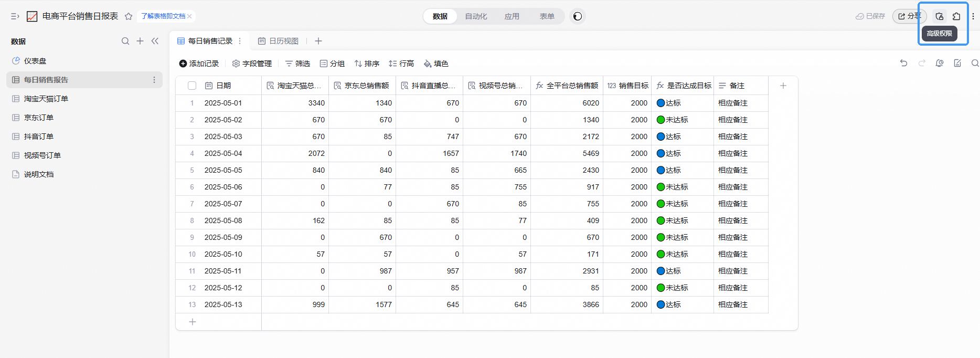Close the 了解表格即文档 tip tag
Screen dimensions: 980x358
coord(189,16)
